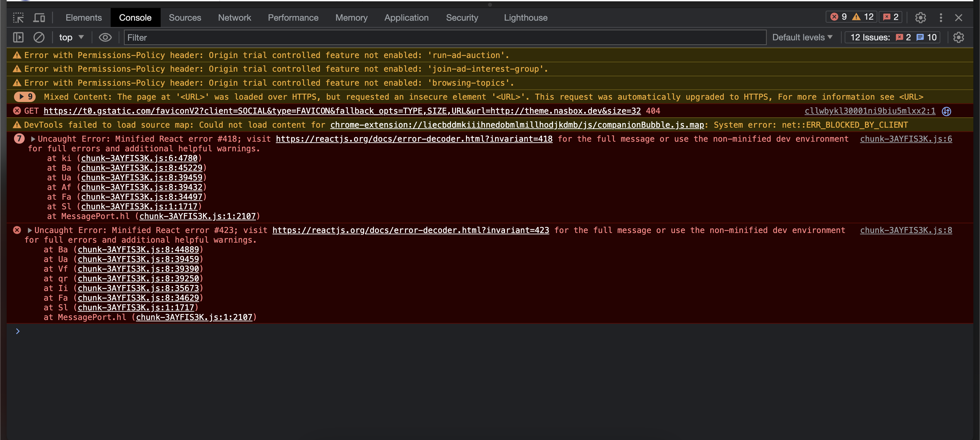This screenshot has height=440, width=980.
Task: Toggle the 12 warnings indicator
Action: pos(862,17)
